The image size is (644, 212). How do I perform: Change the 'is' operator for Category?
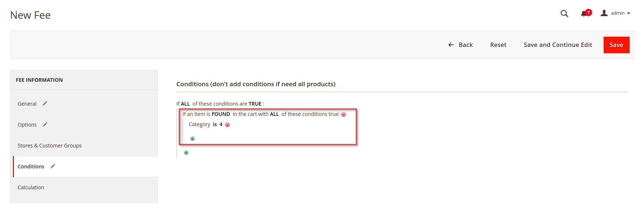coord(215,124)
